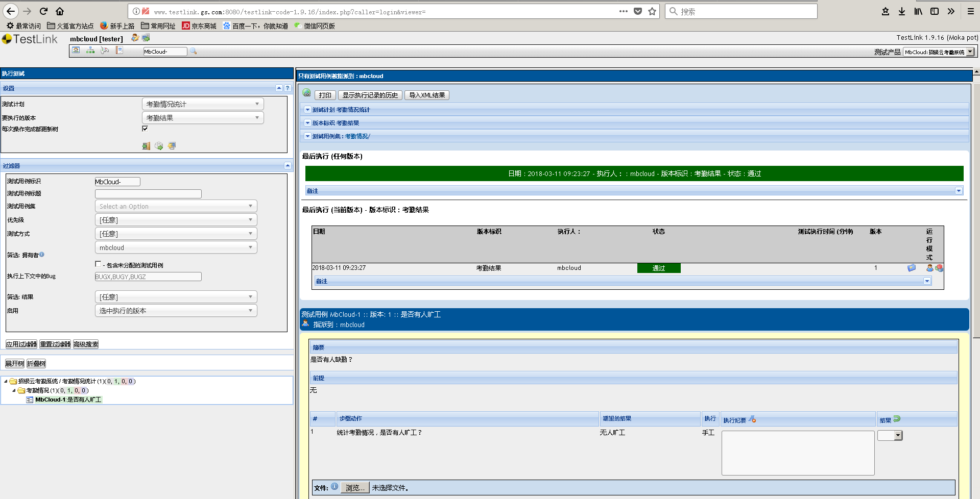Click the 浏览... file button

pos(355,488)
